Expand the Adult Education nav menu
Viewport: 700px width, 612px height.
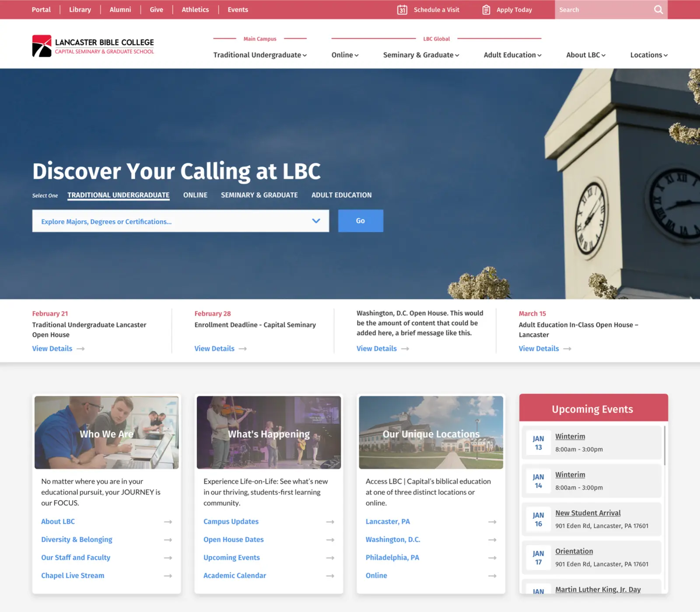tap(512, 55)
